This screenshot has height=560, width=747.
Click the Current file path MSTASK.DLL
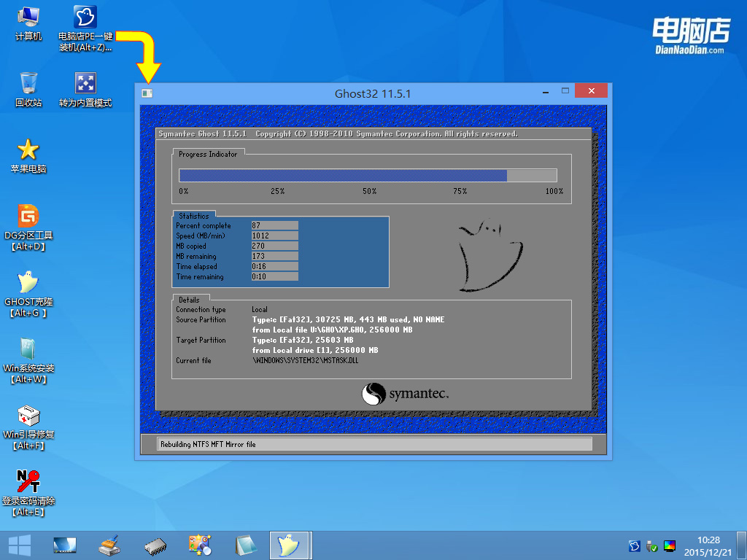click(306, 360)
